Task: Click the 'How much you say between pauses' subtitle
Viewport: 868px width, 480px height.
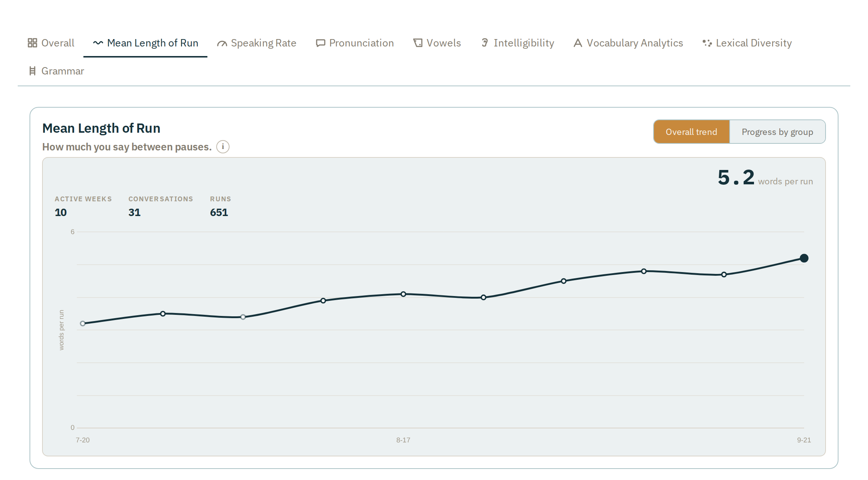Action: pos(127,147)
